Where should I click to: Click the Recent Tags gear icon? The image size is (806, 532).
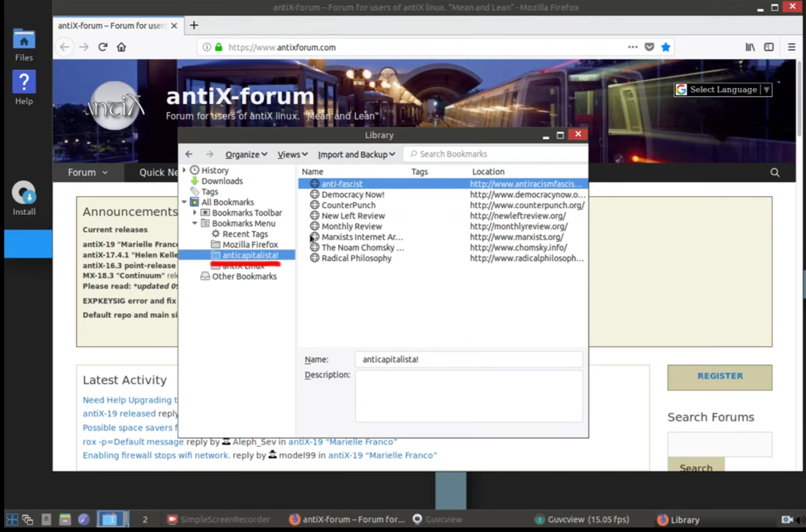[215, 234]
